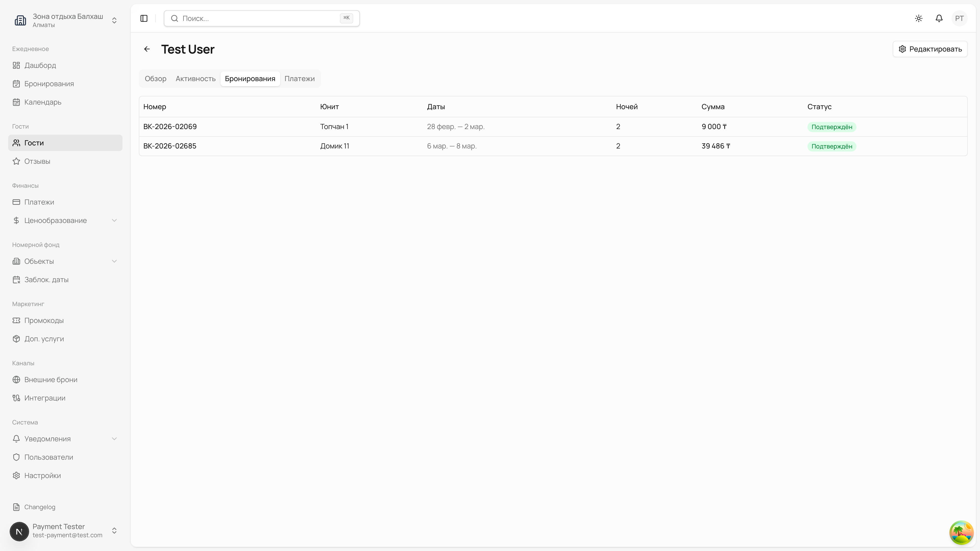Open Промокоды in the Маркетинг section

click(44, 320)
